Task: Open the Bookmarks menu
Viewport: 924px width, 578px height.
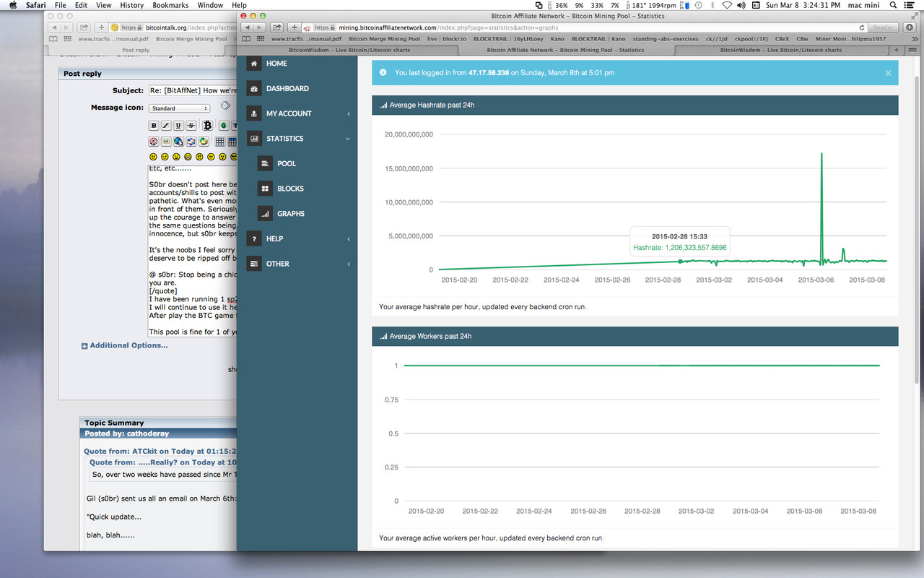Action: click(x=170, y=5)
